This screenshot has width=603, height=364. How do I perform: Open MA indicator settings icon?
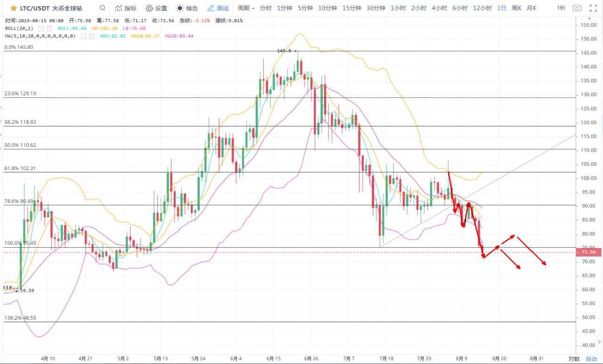[x=84, y=36]
